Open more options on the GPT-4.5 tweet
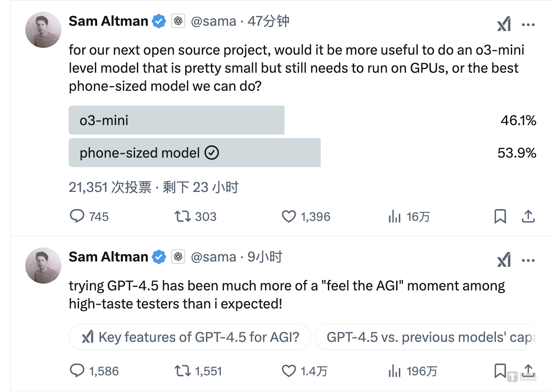Viewport: 551px width, 392px height. [x=528, y=260]
